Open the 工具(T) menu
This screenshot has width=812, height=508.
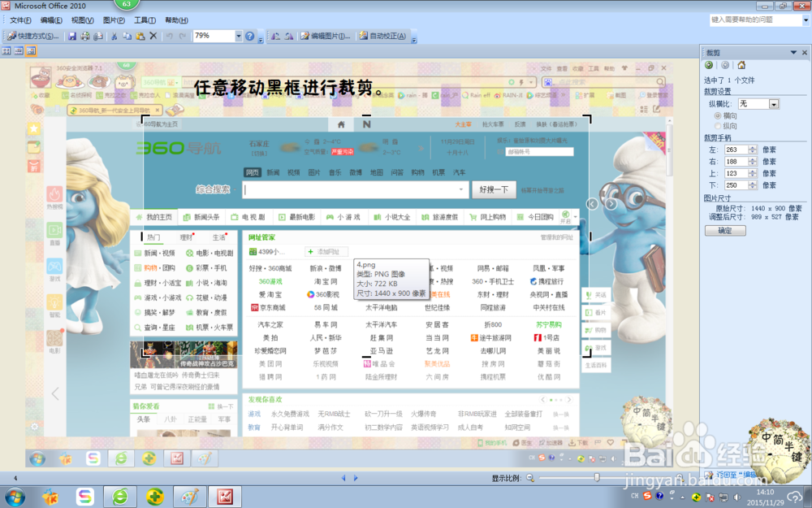pos(145,20)
